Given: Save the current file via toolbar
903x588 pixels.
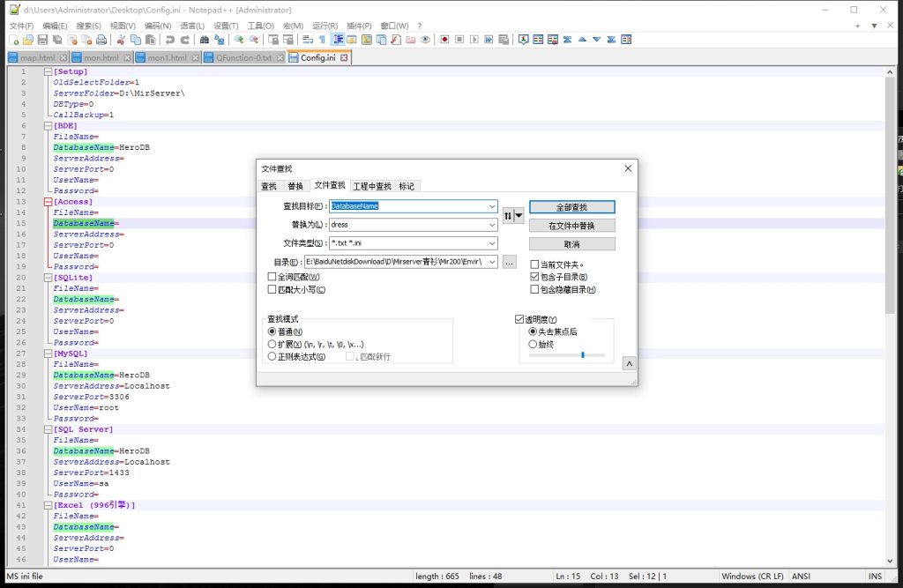Looking at the screenshot, I should pos(42,40).
